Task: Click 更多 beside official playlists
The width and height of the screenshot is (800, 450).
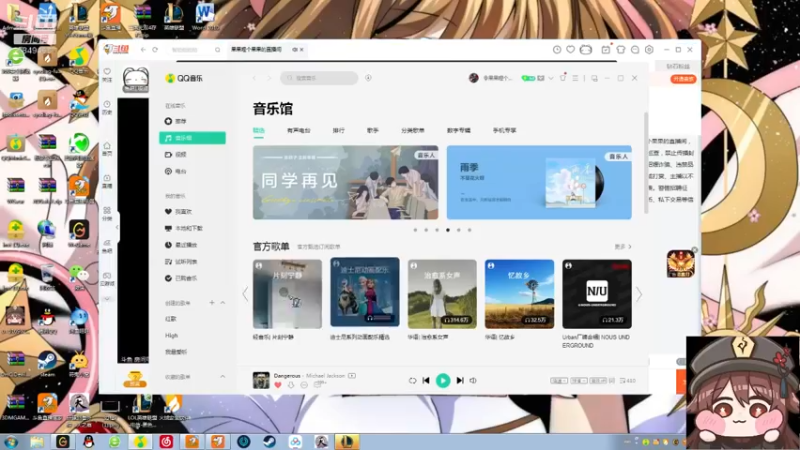Action: (x=623, y=247)
